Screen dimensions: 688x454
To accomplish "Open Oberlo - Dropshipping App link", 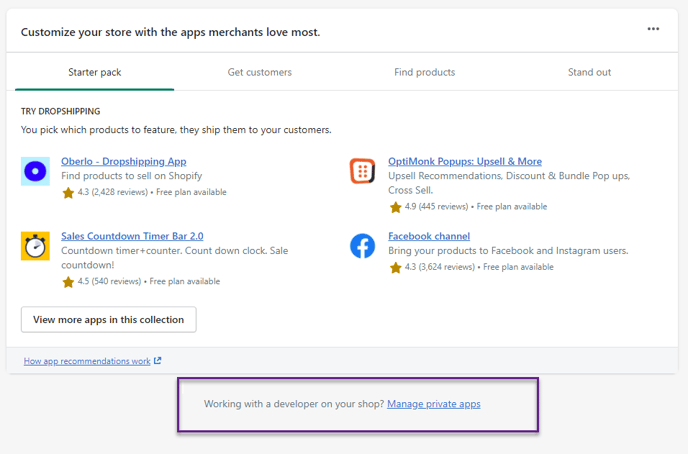I will tap(124, 161).
